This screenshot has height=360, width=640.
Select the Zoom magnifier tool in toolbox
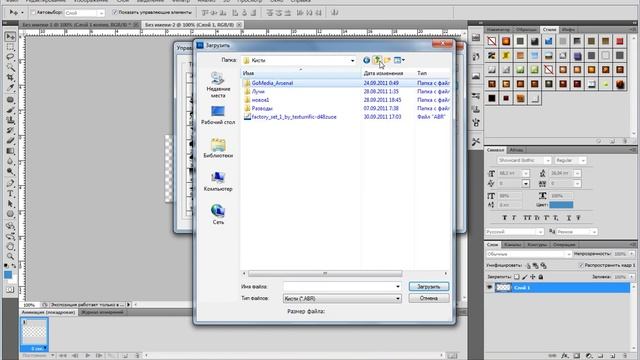pyautogui.click(x=10, y=256)
